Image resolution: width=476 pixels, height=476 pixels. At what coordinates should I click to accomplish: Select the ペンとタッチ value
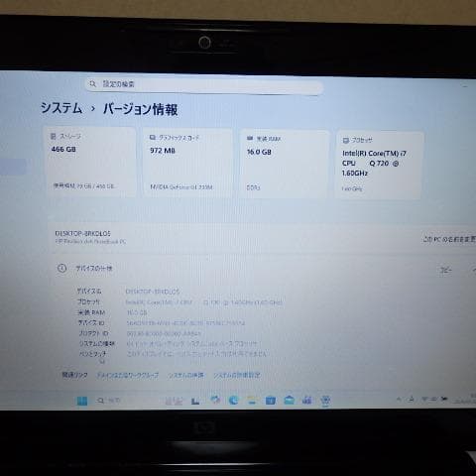click(x=197, y=354)
